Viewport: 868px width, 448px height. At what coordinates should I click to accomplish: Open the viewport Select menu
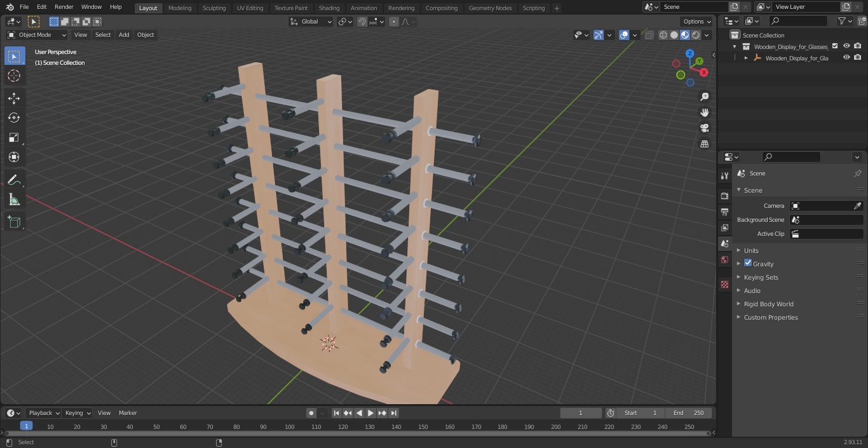tap(103, 35)
